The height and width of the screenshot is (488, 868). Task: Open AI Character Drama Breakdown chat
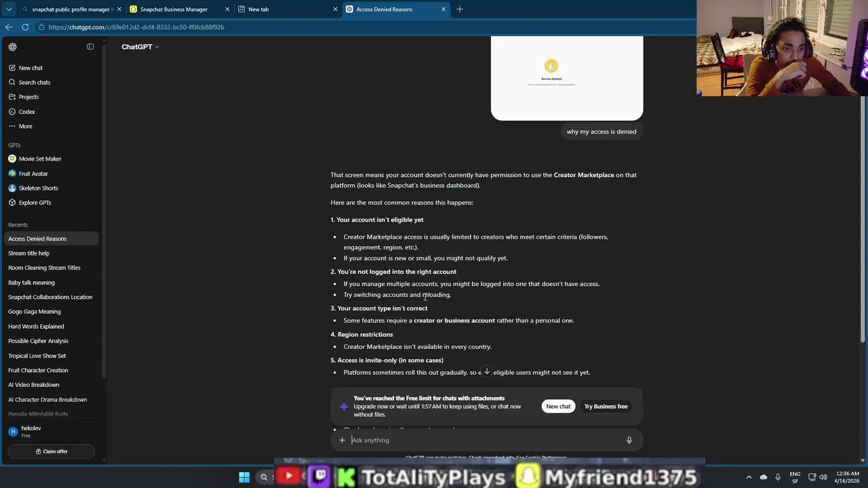point(52,400)
